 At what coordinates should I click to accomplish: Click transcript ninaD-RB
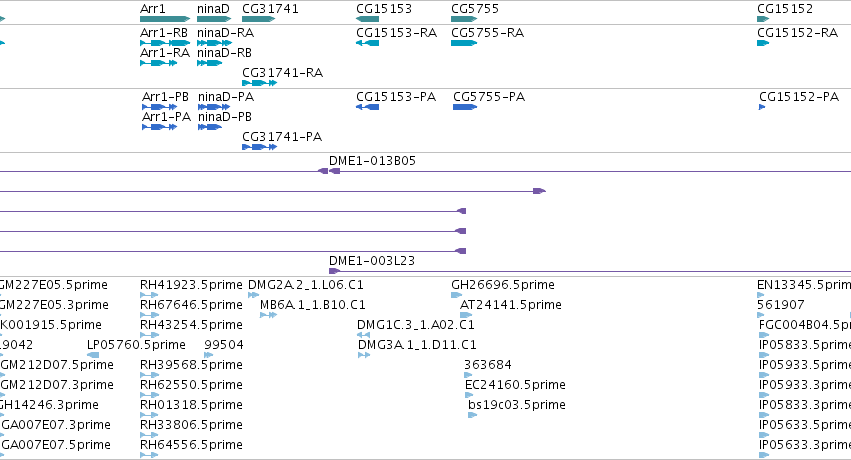tap(224, 53)
